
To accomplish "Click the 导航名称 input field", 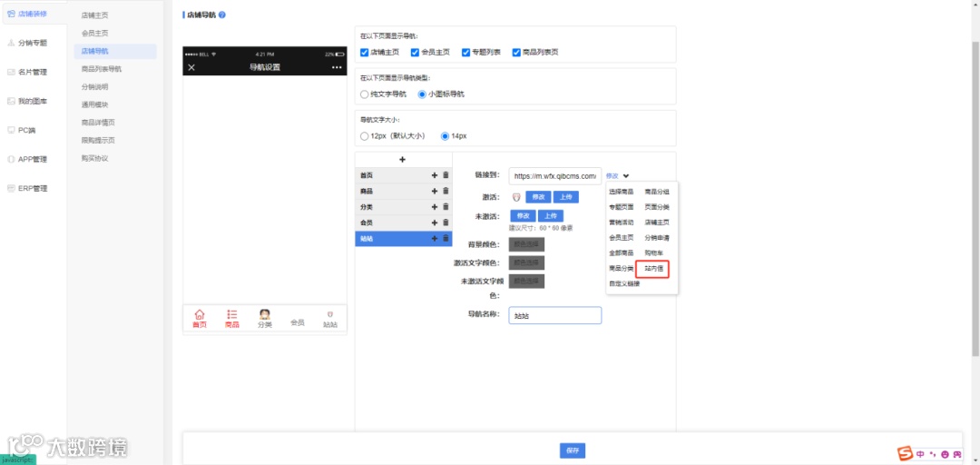I will pos(555,315).
